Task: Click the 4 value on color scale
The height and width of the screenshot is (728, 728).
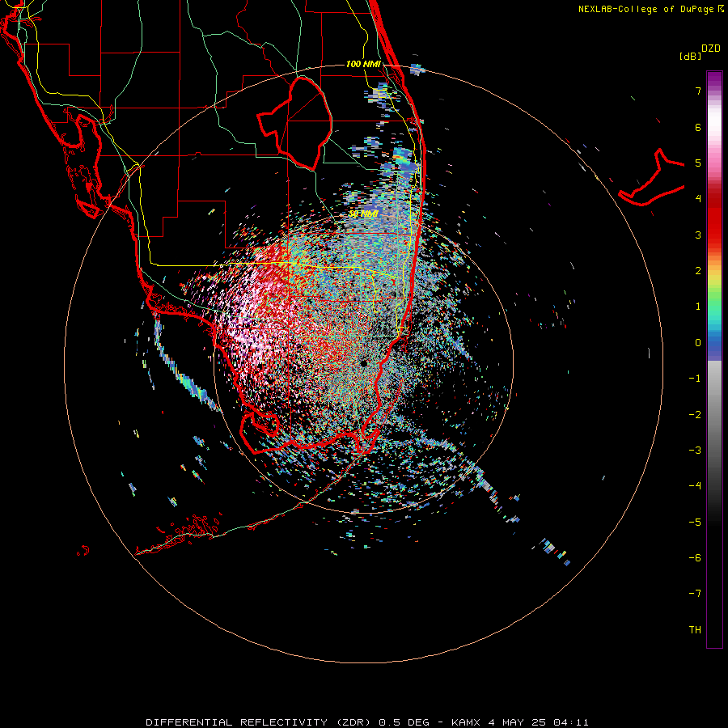Action: (698, 199)
